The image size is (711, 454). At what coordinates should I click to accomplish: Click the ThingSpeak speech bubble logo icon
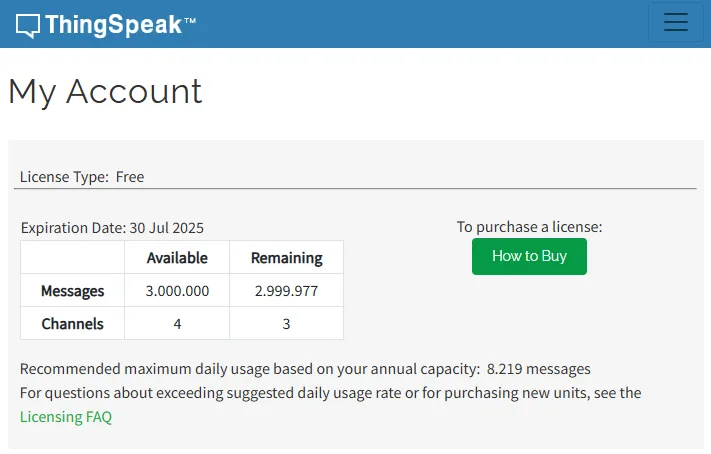click(x=28, y=25)
